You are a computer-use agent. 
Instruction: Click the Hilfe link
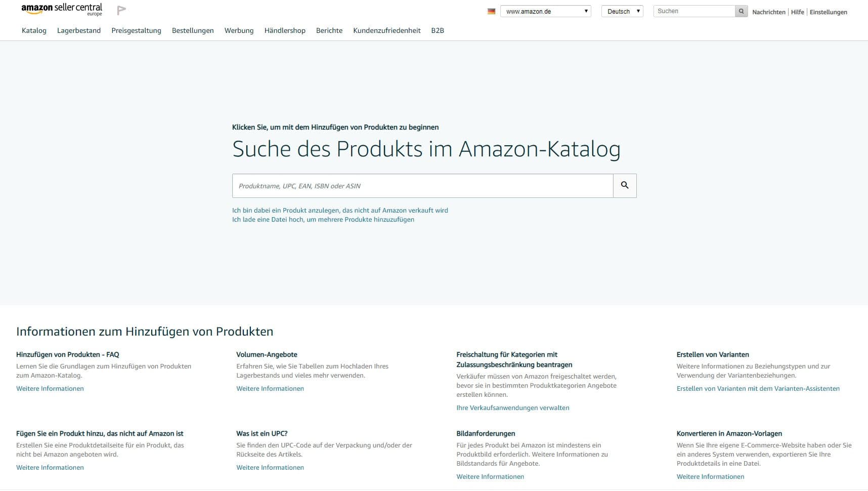(797, 12)
